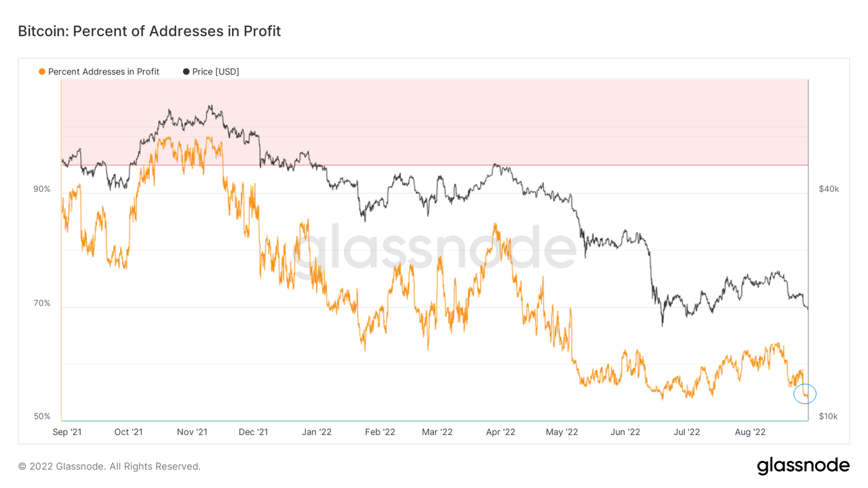Select the Apr '22 x-axis label
The image size is (868, 488).
[x=500, y=432]
